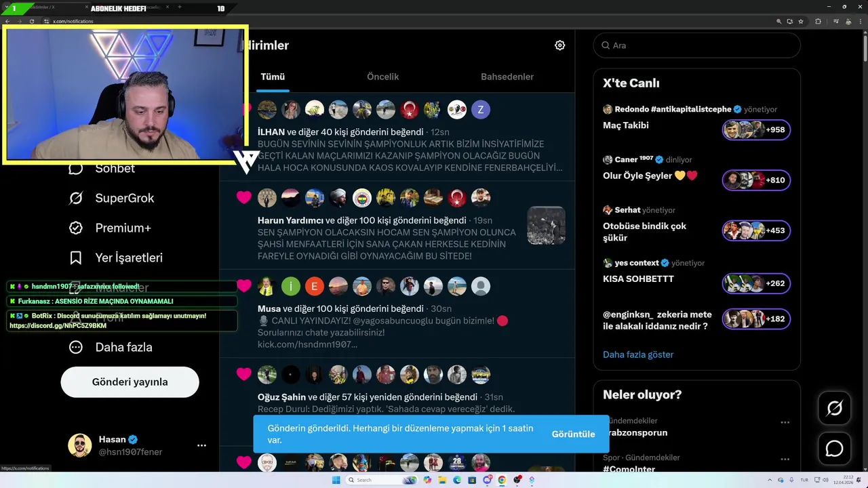
Task: Click heart icon on Harun Yardımcı notification
Action: pyautogui.click(x=244, y=197)
